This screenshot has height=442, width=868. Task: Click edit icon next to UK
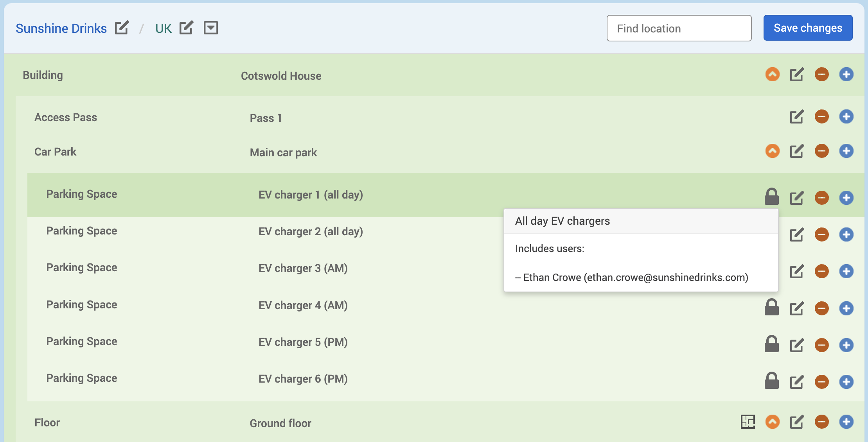186,28
